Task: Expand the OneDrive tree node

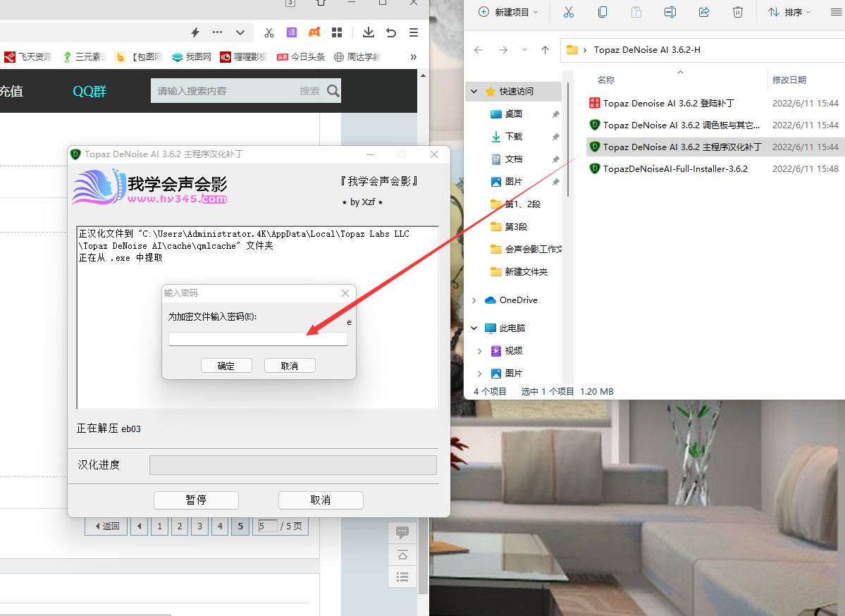Action: [x=474, y=300]
